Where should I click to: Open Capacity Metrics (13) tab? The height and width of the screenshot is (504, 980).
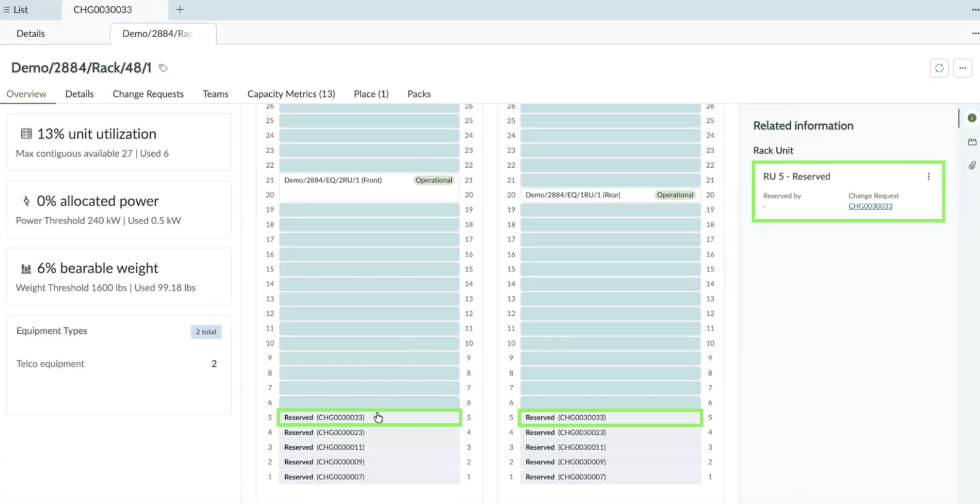click(291, 94)
